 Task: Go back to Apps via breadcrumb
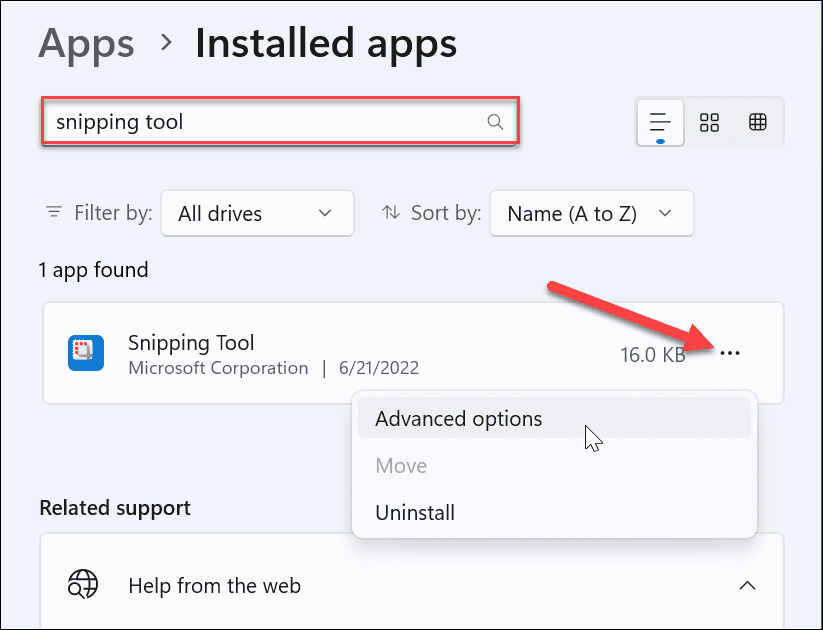86,43
